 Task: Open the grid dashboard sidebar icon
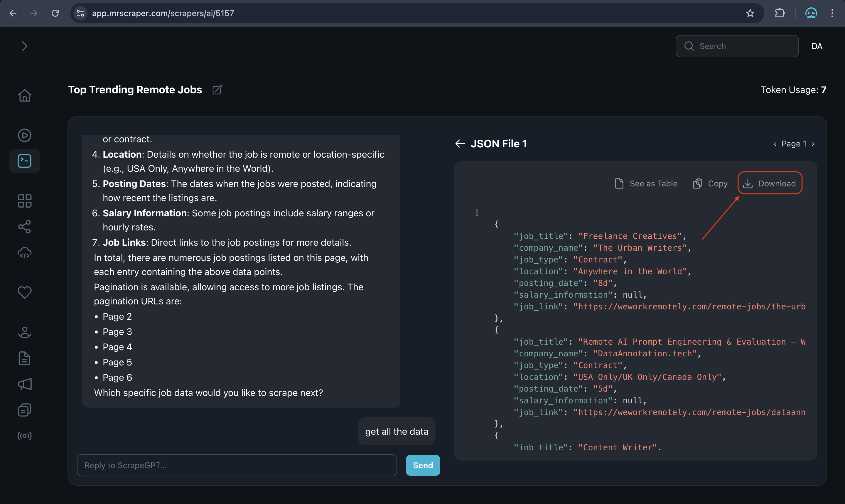coord(24,201)
